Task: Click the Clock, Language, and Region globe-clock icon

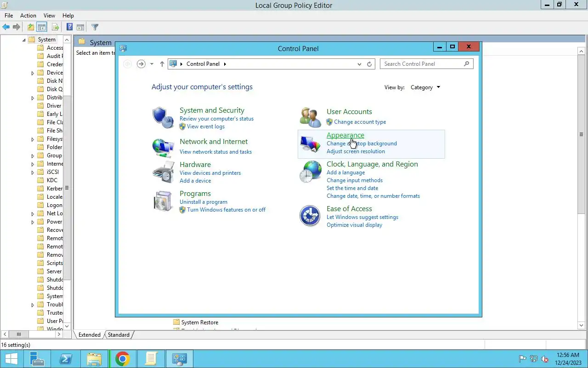Action: [x=310, y=172]
